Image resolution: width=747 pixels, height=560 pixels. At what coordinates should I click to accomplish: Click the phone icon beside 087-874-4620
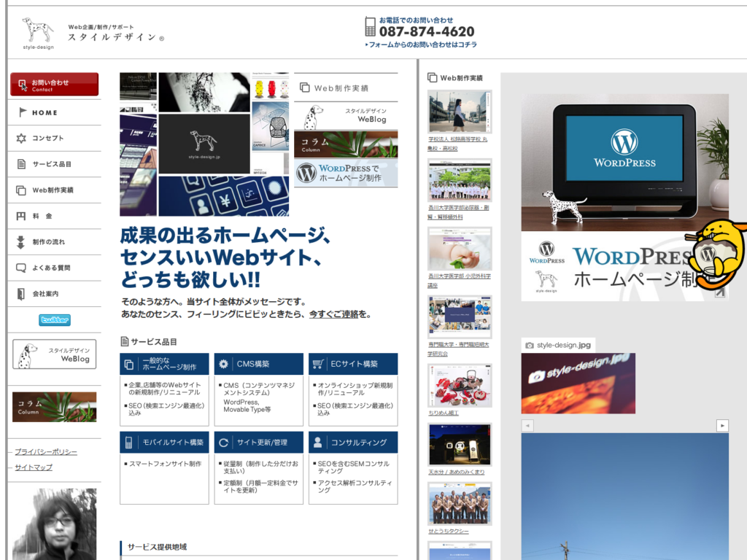371,28
